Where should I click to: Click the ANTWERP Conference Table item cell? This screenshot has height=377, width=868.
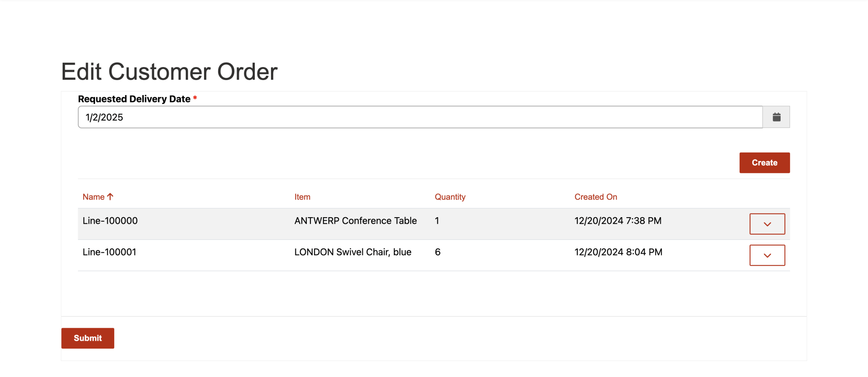(356, 221)
